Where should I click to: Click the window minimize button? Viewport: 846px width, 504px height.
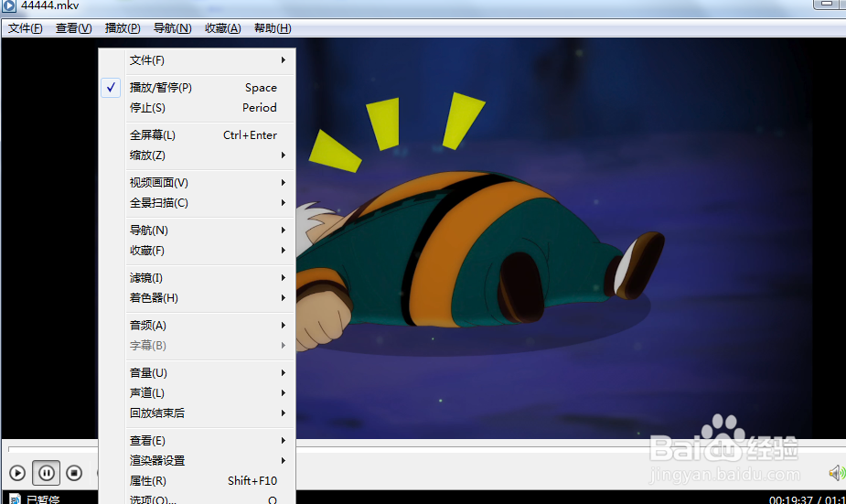827,5
